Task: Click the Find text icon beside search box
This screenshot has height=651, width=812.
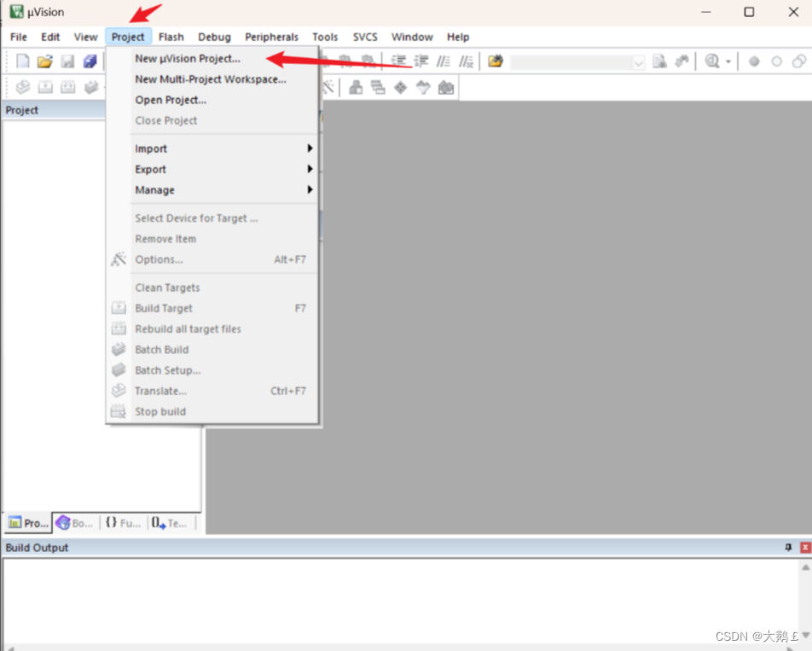Action: point(660,61)
